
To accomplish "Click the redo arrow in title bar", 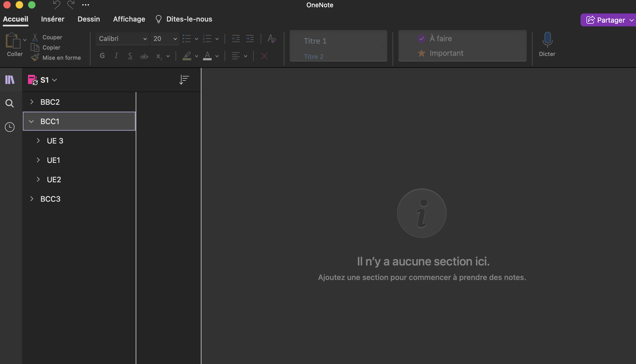I will click(71, 5).
